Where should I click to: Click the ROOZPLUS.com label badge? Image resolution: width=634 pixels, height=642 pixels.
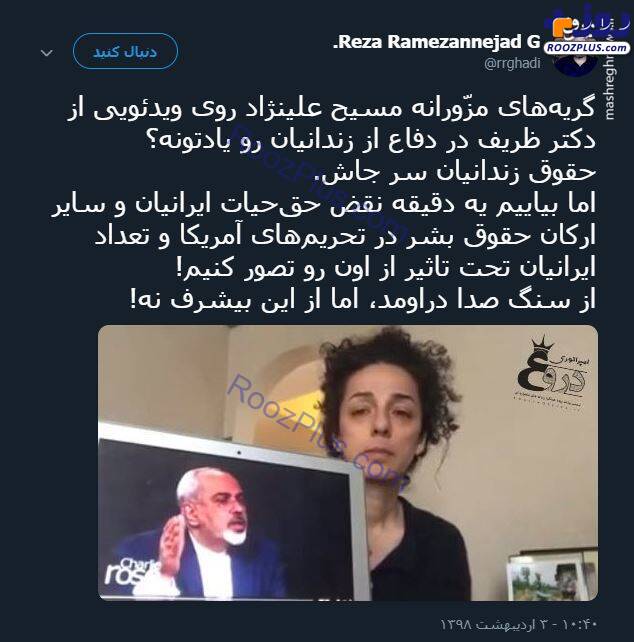[x=587, y=47]
